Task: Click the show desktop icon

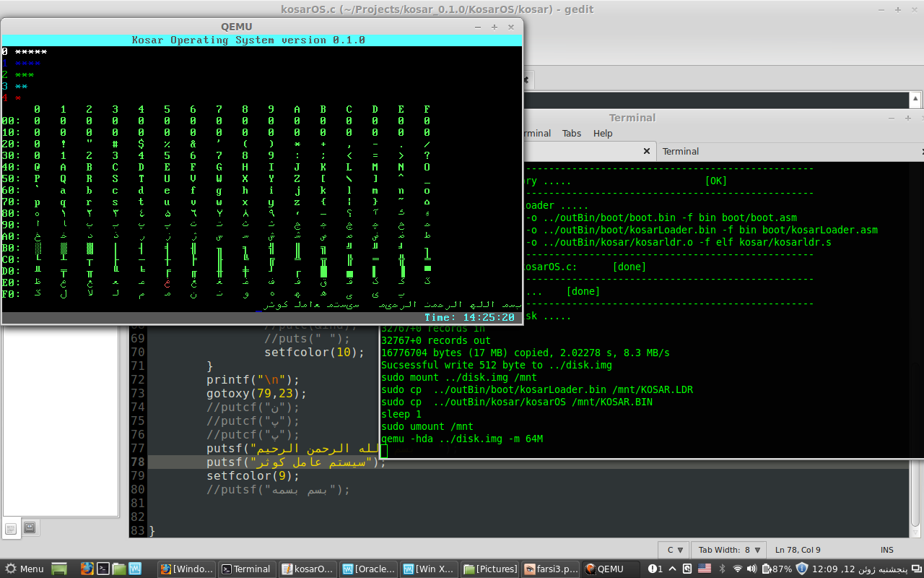Action: click(59, 569)
